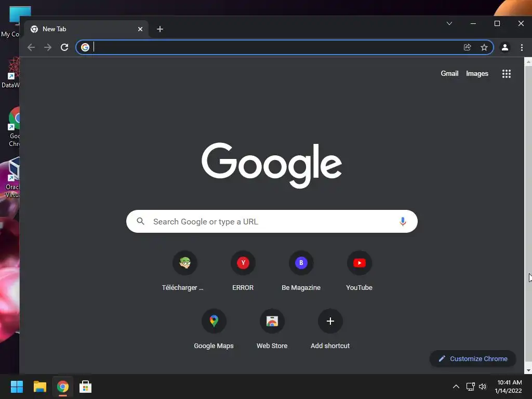Viewport: 532px width, 399px height.
Task: Click the page scrollbar up arrow
Action: click(x=528, y=61)
